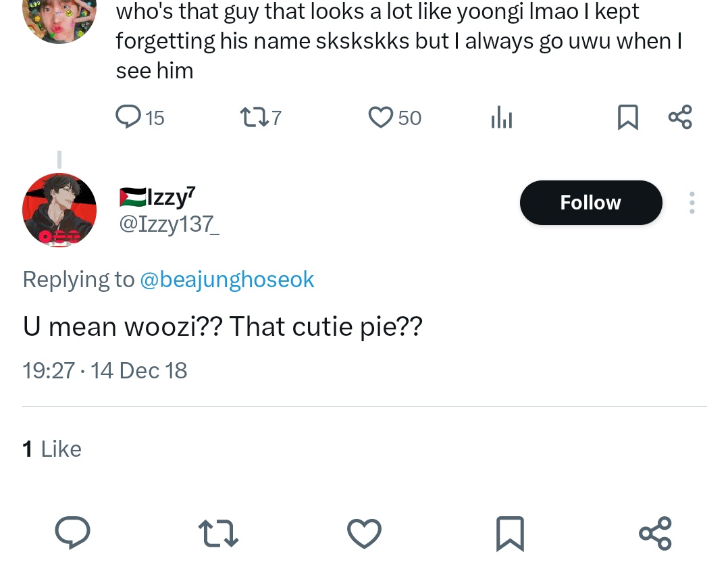Open the Izzy⁷ display name
Viewport: 728px width, 575px height.
click(157, 197)
